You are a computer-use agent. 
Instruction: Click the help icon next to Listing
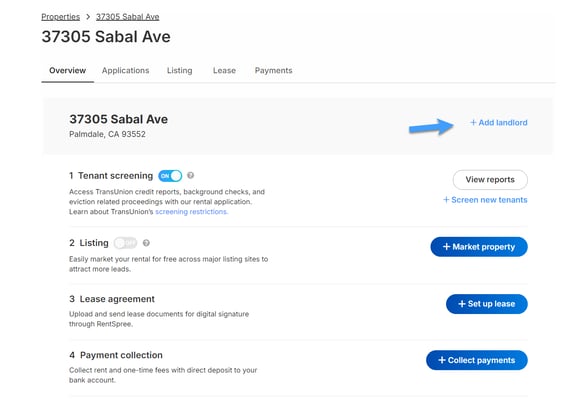[x=146, y=243]
